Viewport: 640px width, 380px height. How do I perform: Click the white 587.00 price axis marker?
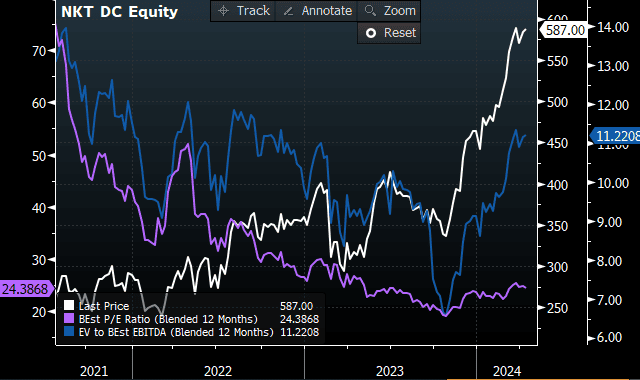click(x=563, y=30)
